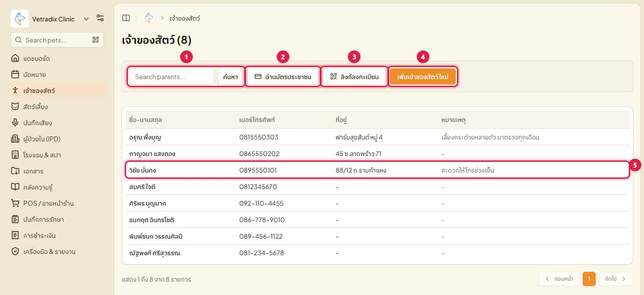Open the สัตว์เลี้ยง cat icon
Screen dimensions: 644x295
point(15,107)
